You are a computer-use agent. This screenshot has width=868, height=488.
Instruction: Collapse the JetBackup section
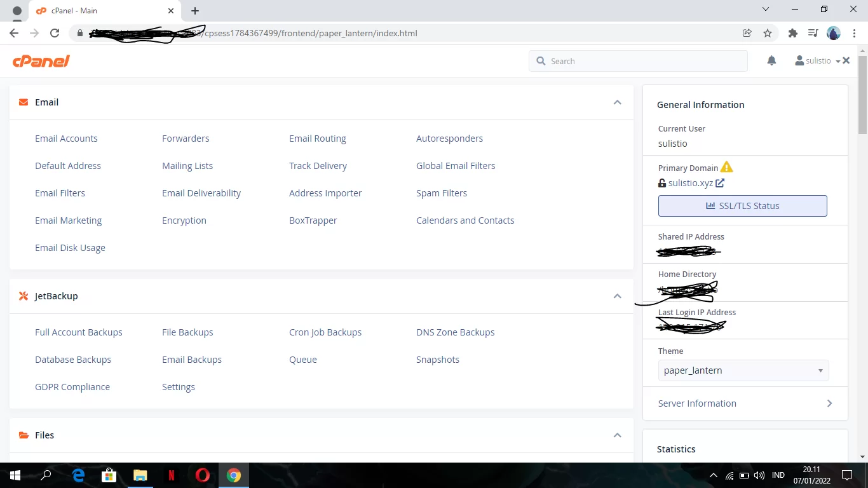click(x=617, y=296)
